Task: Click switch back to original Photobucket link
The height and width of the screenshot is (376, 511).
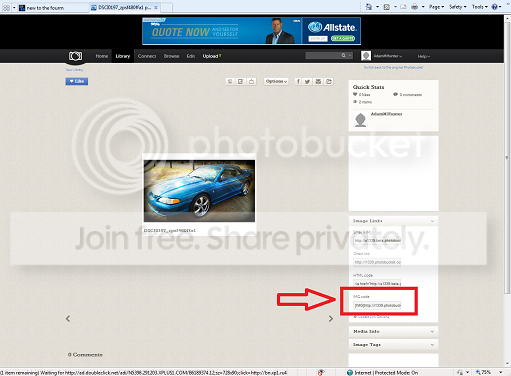Action: (x=393, y=67)
